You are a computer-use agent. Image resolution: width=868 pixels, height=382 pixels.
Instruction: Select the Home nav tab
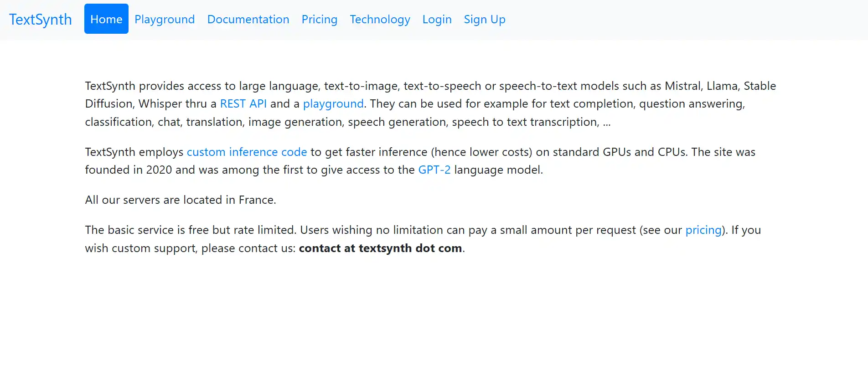coord(106,19)
